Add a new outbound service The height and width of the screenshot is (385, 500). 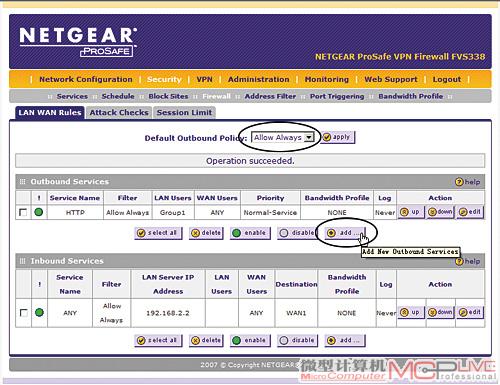[345, 233]
